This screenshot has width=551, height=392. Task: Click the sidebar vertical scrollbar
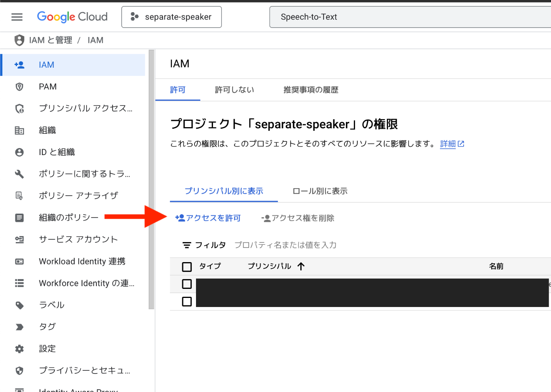coord(152,179)
